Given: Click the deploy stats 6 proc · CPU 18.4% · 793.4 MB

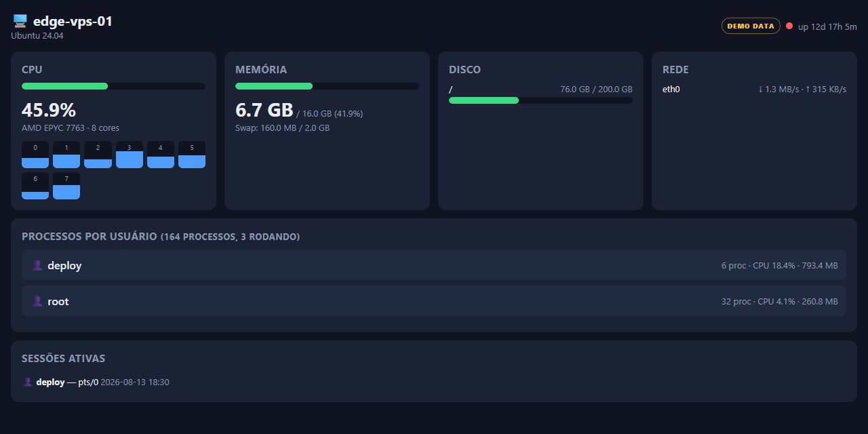Looking at the screenshot, I should (x=780, y=265).
